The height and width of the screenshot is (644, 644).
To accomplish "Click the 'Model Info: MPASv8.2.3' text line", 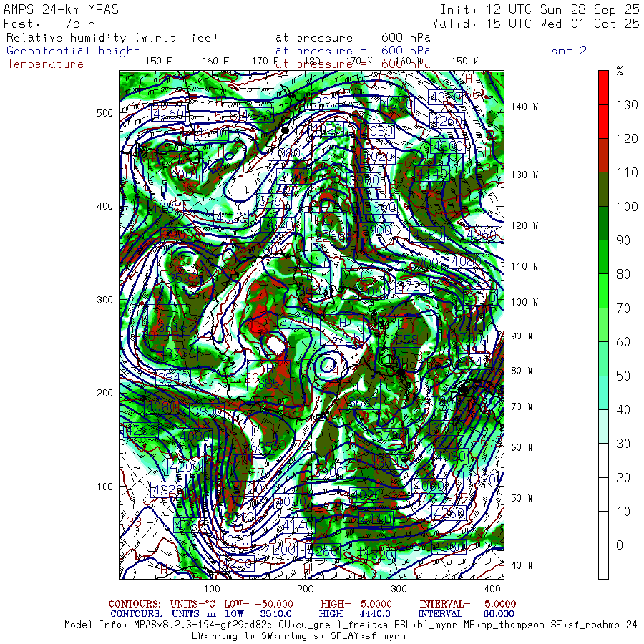I will click(351, 625).
